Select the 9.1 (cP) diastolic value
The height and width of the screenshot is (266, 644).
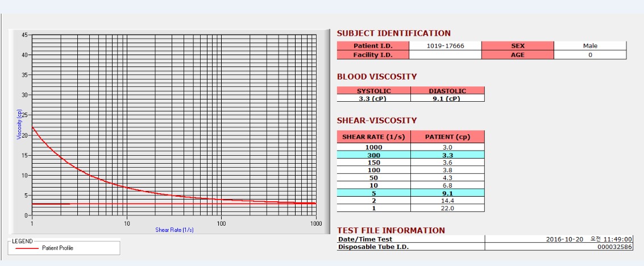pyautogui.click(x=447, y=98)
